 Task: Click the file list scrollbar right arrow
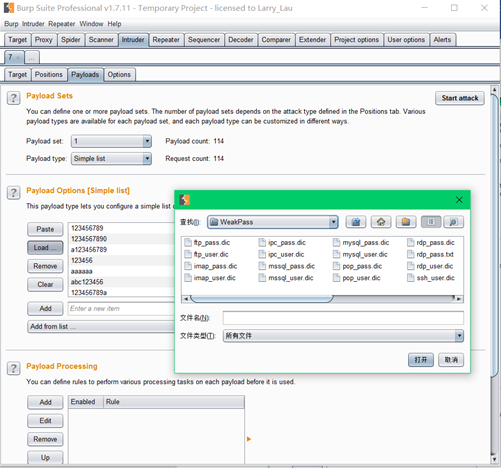[x=459, y=299]
